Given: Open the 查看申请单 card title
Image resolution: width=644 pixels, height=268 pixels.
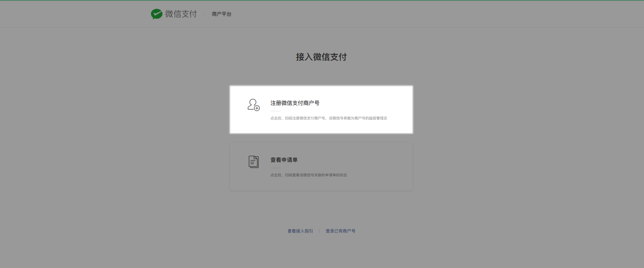Looking at the screenshot, I should point(284,160).
